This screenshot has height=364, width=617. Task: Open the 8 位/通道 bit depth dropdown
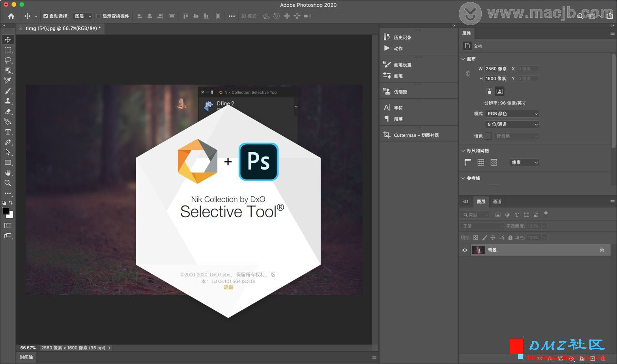(x=512, y=124)
